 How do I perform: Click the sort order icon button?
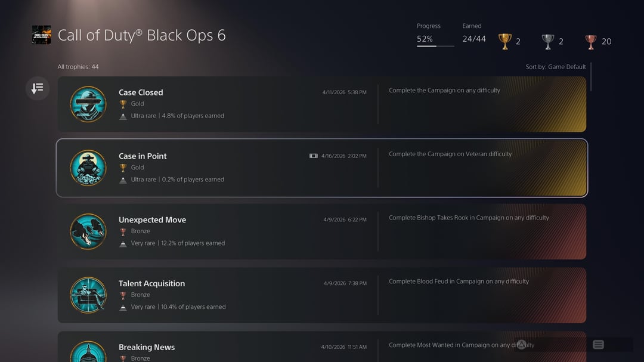coord(38,88)
